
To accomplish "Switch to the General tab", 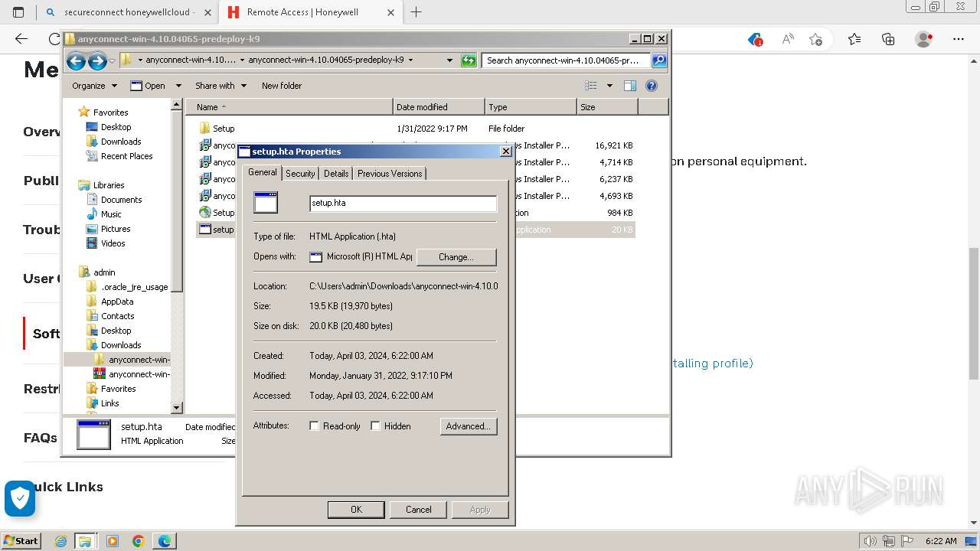I will coord(262,173).
